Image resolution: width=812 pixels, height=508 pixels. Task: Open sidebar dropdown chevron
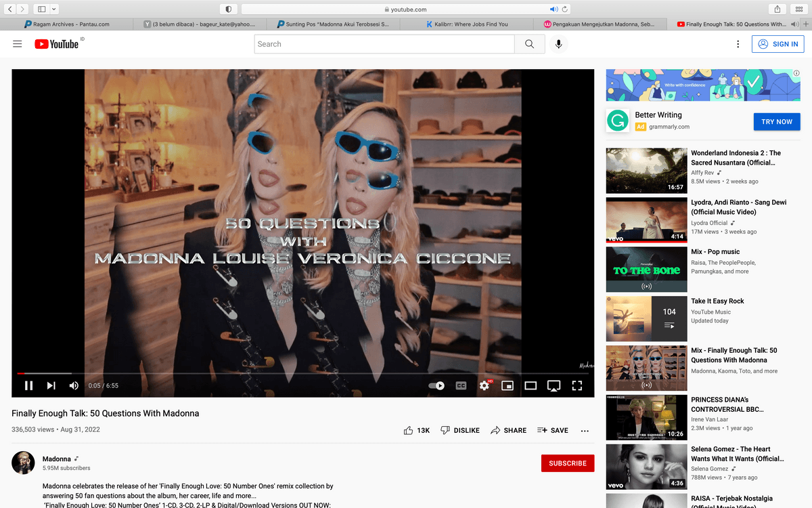54,9
